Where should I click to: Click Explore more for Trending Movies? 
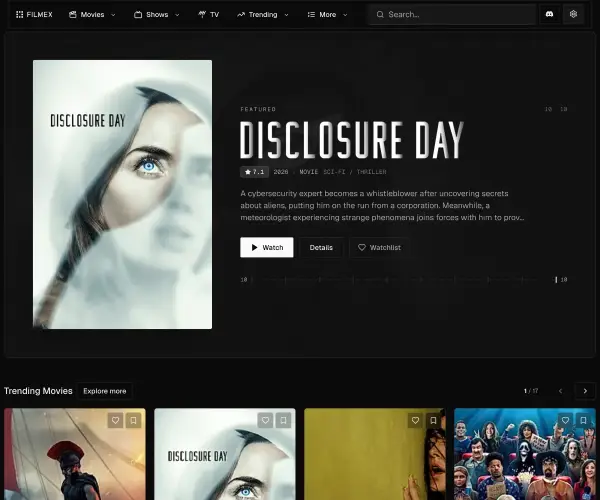[x=104, y=391]
